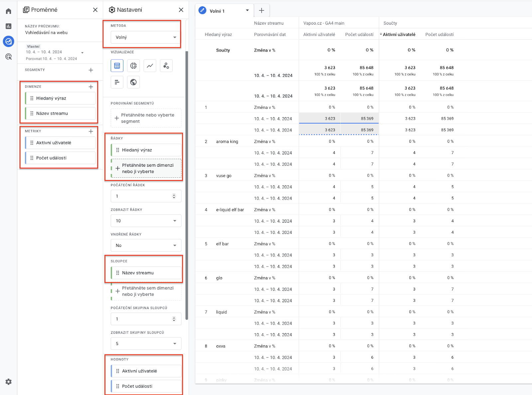The height and width of the screenshot is (395, 532).
Task: Select the table visualization icon
Action: [117, 66]
